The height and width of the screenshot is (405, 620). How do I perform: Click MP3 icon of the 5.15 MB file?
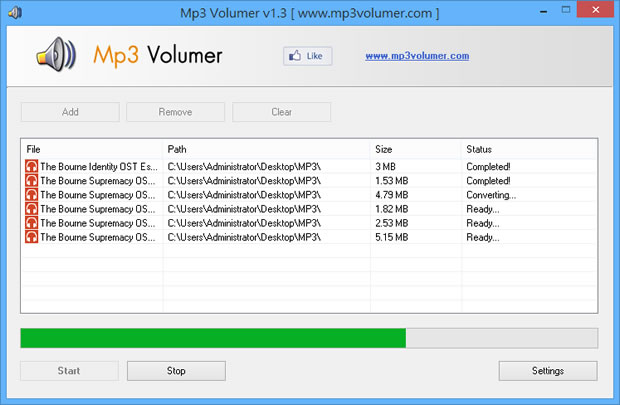tap(32, 237)
